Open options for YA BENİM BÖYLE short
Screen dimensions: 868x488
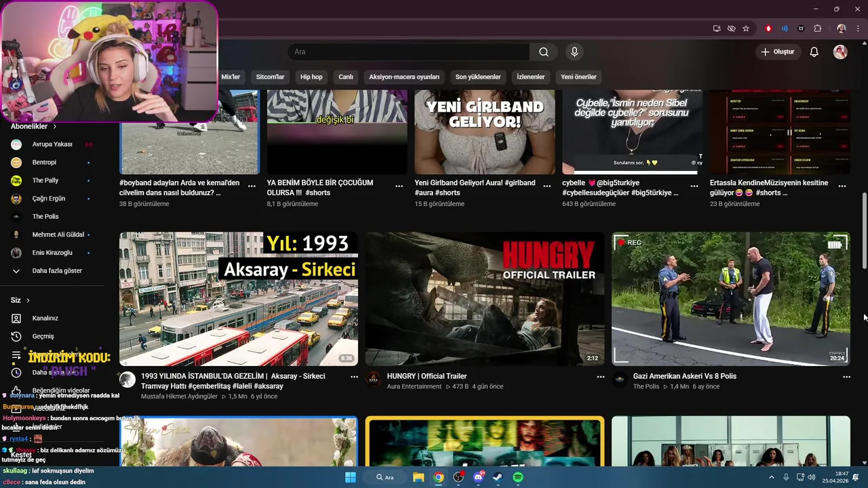[399, 186]
